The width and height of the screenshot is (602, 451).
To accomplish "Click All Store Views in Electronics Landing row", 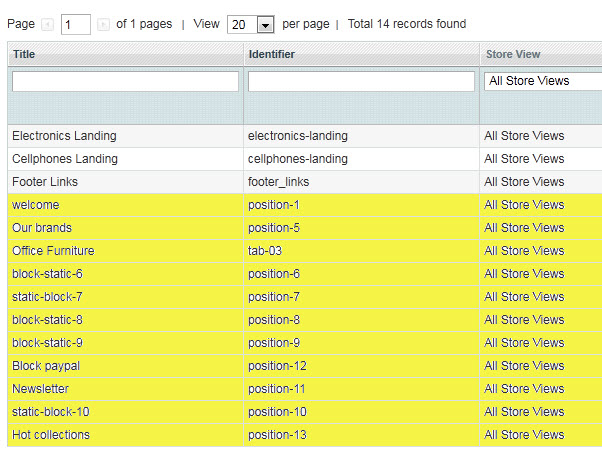I will pos(524,136).
